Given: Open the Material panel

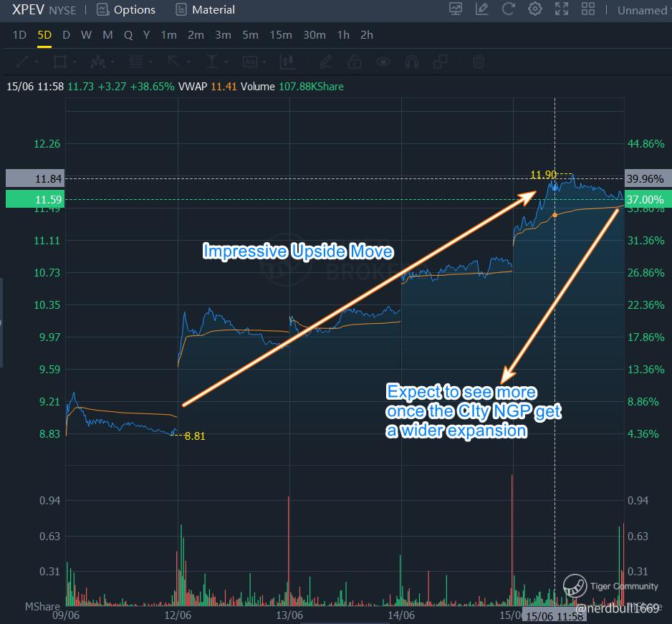Looking at the screenshot, I should tap(206, 9).
